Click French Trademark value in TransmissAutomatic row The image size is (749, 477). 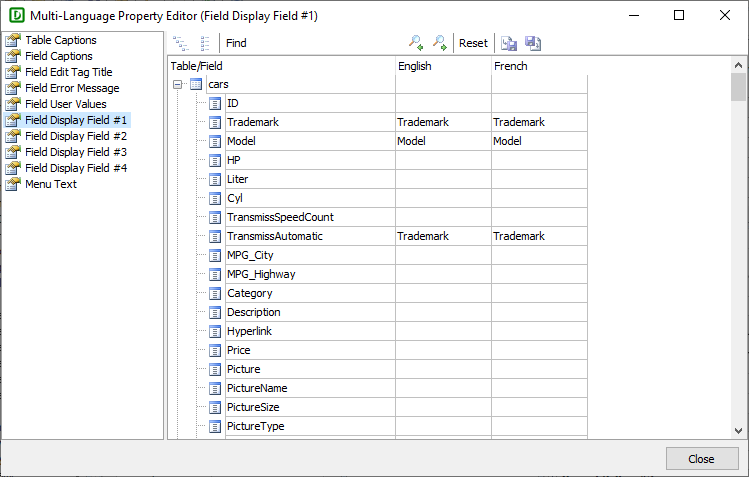click(519, 236)
